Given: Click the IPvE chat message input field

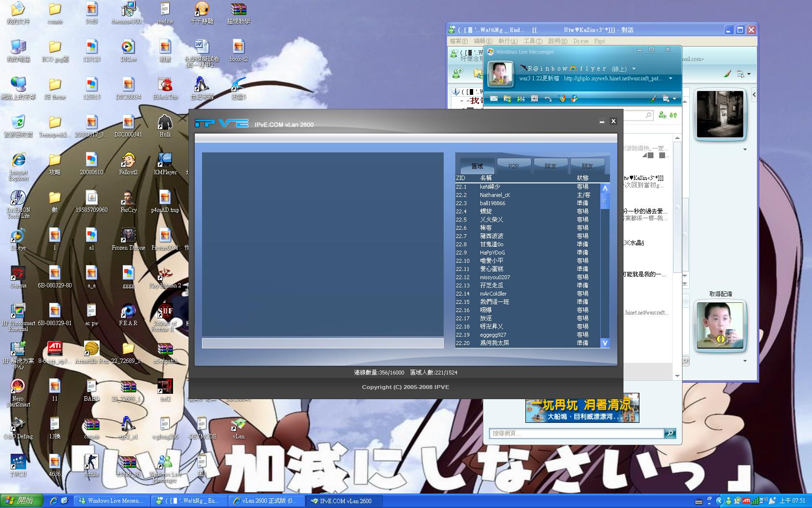Looking at the screenshot, I should click(x=322, y=343).
